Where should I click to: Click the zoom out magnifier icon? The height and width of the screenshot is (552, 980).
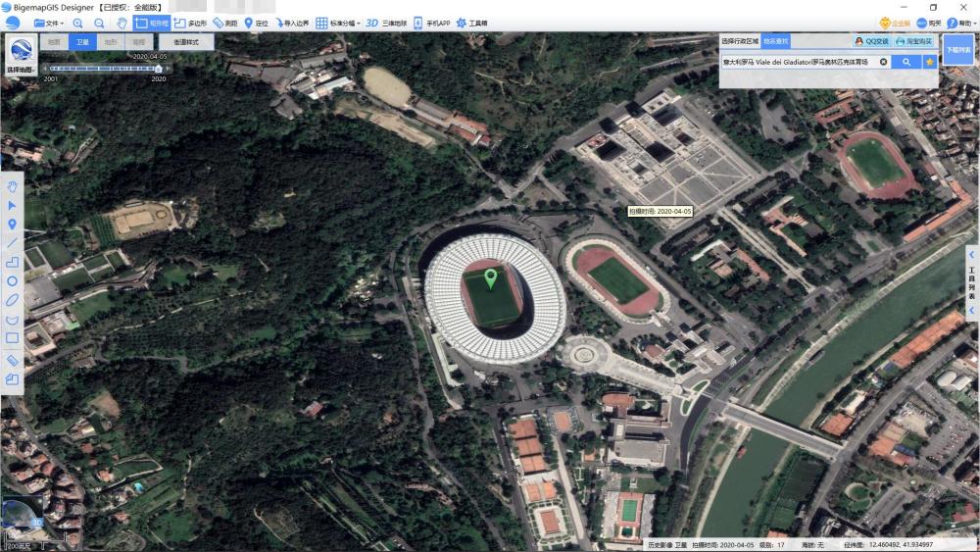[x=99, y=24]
